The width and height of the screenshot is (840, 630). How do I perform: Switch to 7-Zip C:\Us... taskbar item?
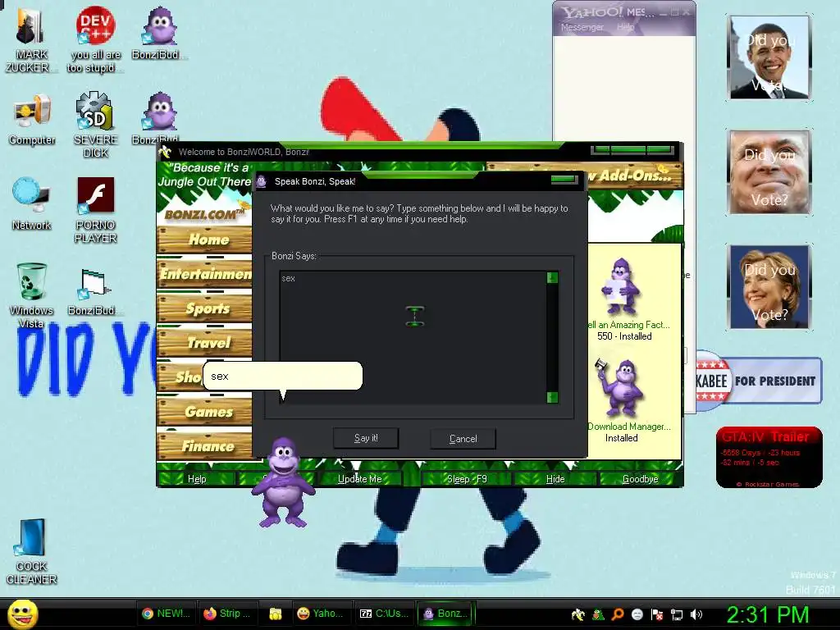coord(384,614)
